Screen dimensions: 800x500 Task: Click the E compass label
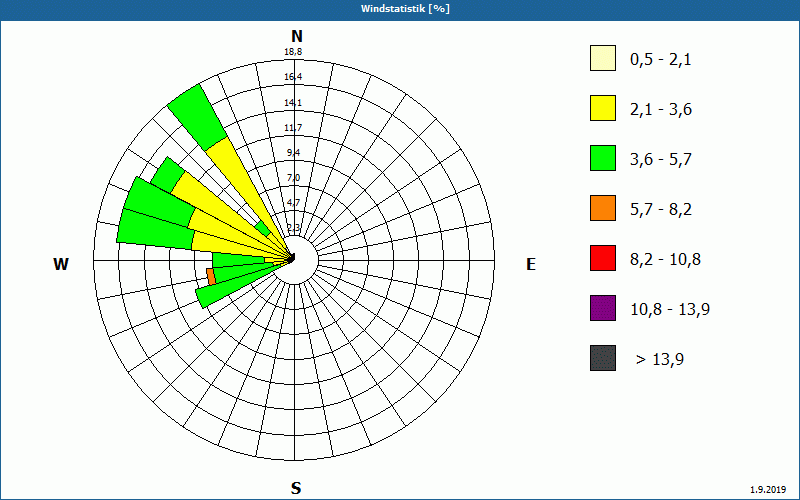pos(531,264)
